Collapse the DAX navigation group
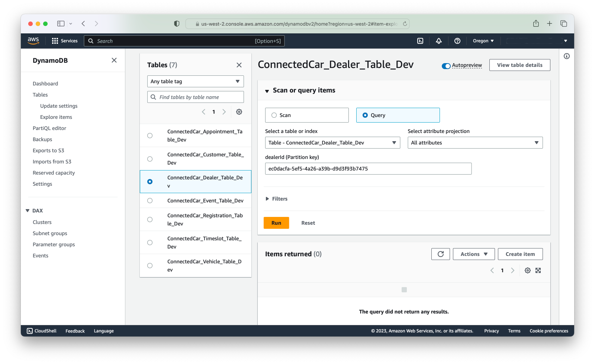Screen dimensions: 595x364 pos(28,211)
